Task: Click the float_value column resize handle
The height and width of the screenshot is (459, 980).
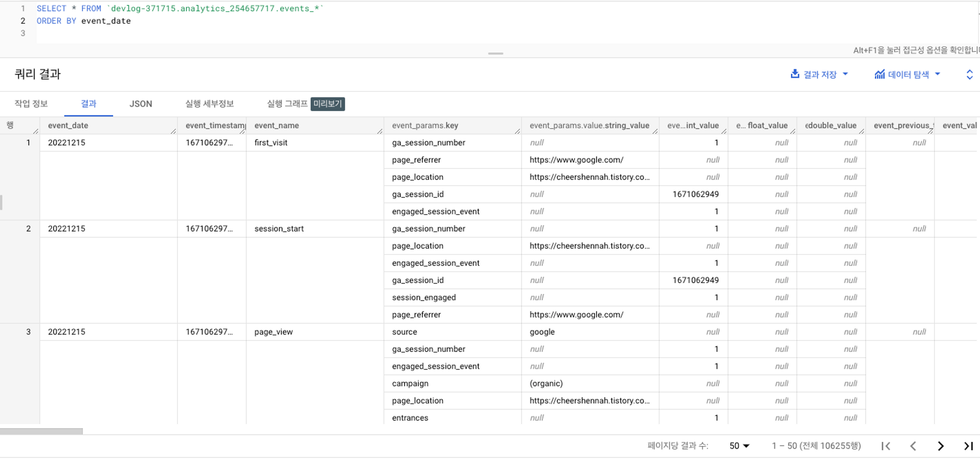Action: pyautogui.click(x=793, y=131)
